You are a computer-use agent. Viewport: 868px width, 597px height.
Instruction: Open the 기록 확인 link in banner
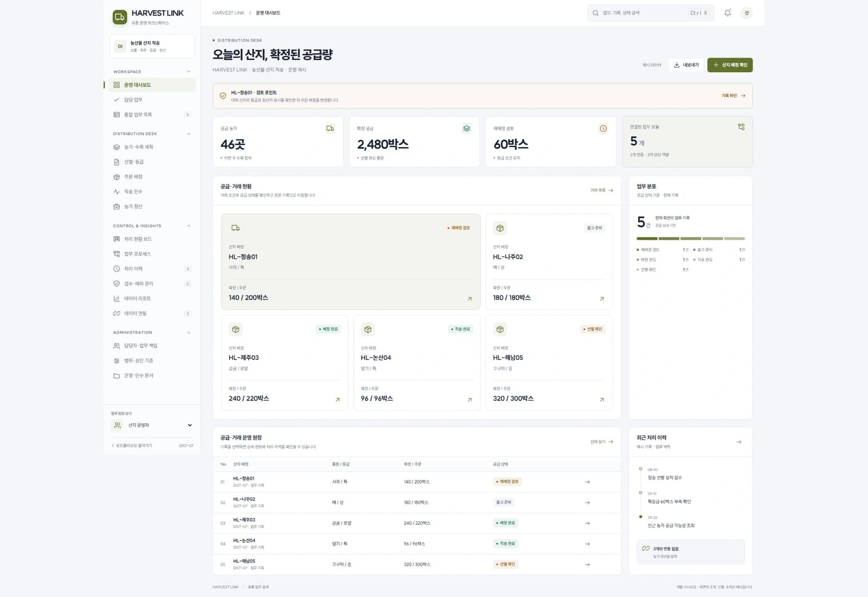point(733,96)
